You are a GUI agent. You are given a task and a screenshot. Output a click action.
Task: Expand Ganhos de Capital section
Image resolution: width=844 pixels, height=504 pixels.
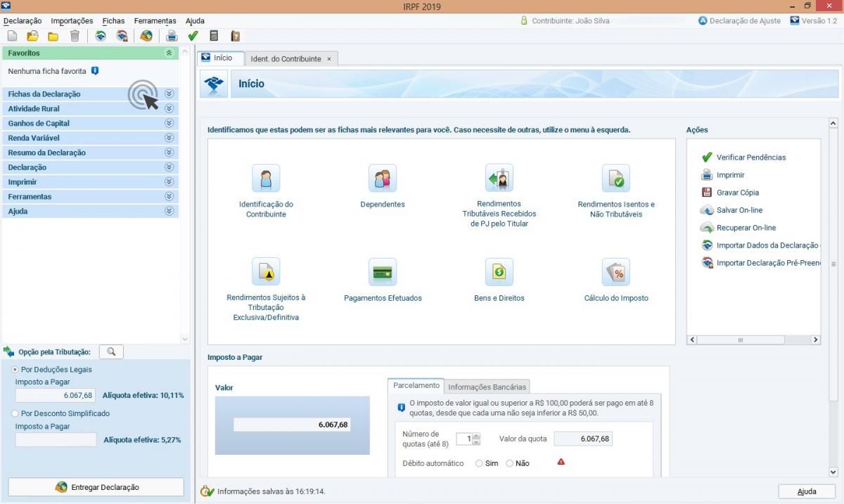click(169, 123)
